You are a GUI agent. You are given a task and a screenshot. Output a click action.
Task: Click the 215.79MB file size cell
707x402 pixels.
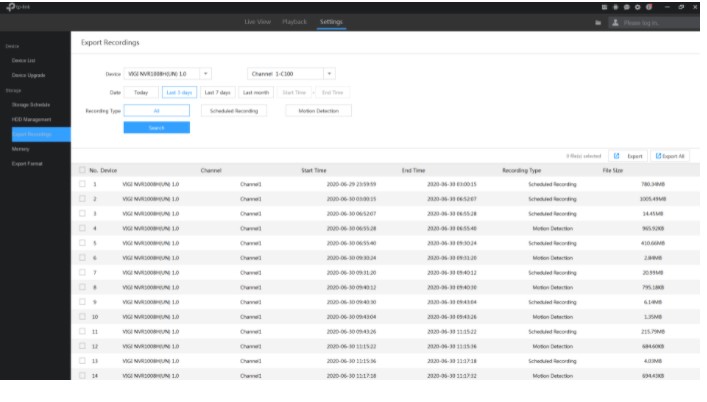(653, 332)
